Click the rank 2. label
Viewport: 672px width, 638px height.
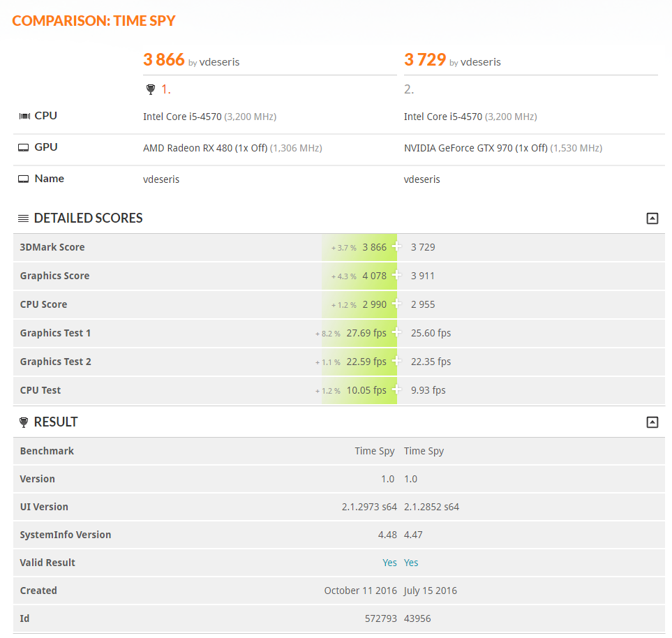pyautogui.click(x=409, y=89)
